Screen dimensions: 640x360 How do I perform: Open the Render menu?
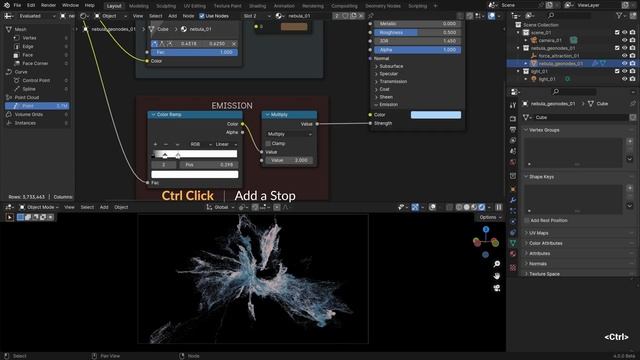click(48, 5)
